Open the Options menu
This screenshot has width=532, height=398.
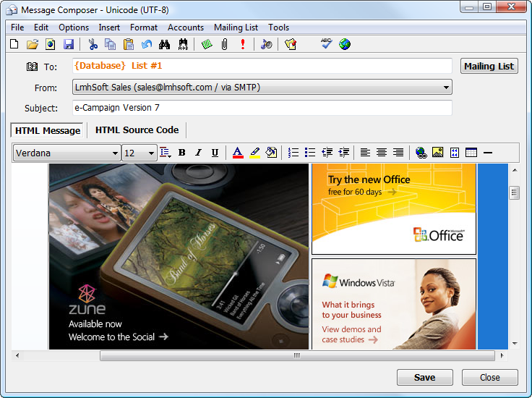click(x=74, y=27)
